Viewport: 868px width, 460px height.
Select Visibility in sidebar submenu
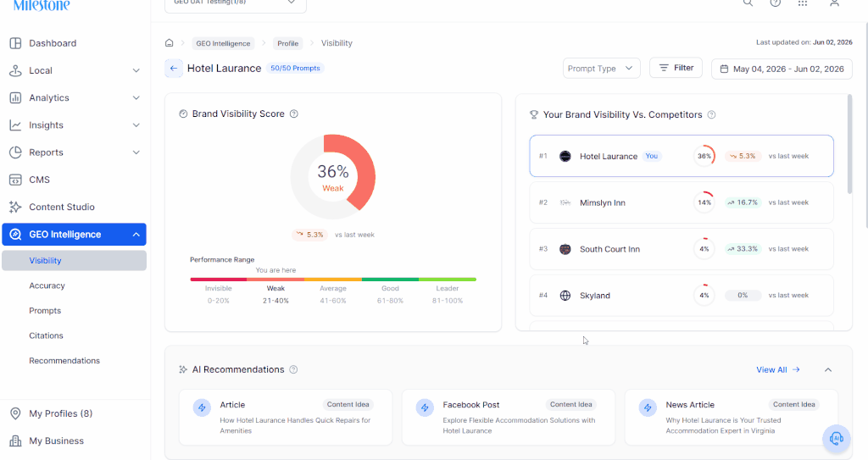[75, 260]
